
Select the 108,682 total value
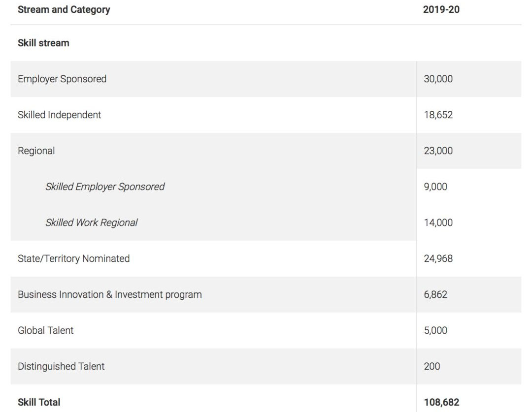tap(441, 402)
